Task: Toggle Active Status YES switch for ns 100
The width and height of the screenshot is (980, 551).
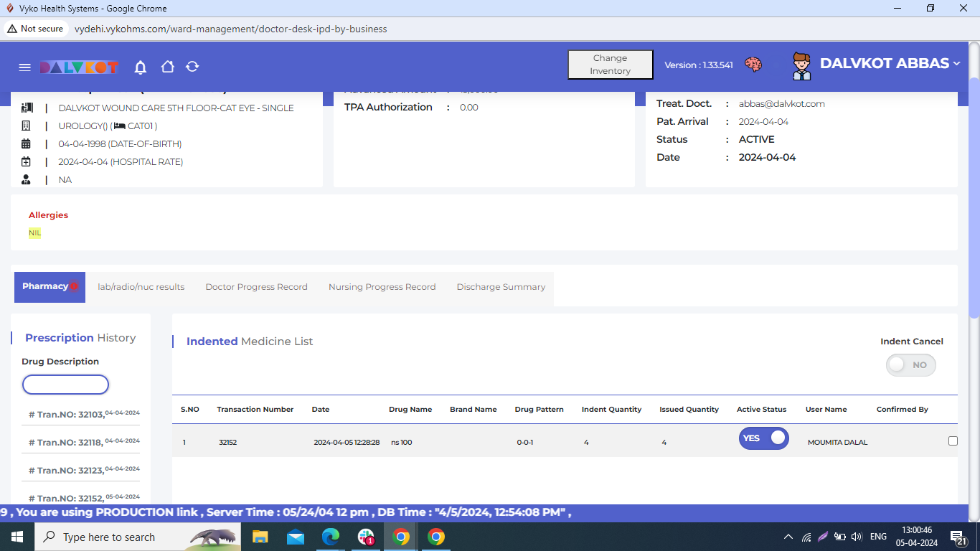Action: [763, 438]
